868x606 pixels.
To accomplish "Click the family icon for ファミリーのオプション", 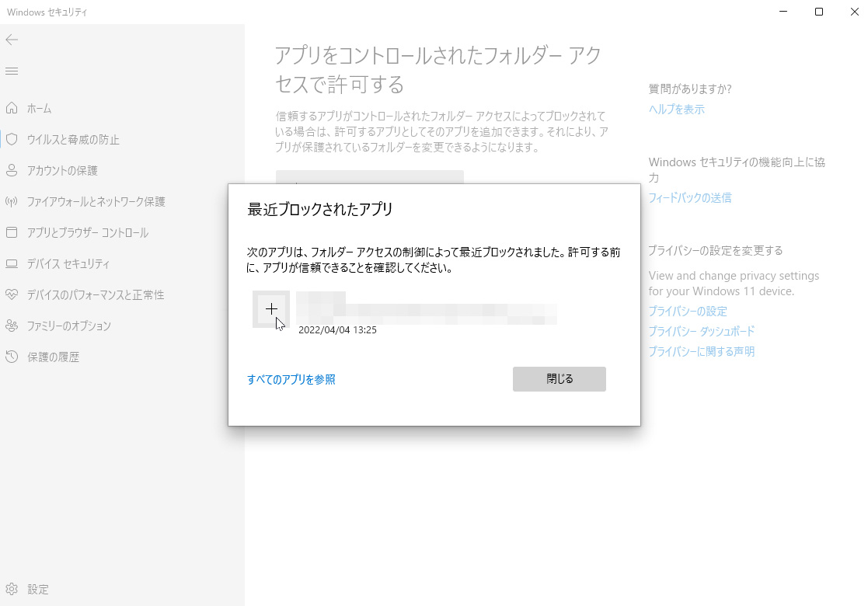I will pyautogui.click(x=12, y=326).
